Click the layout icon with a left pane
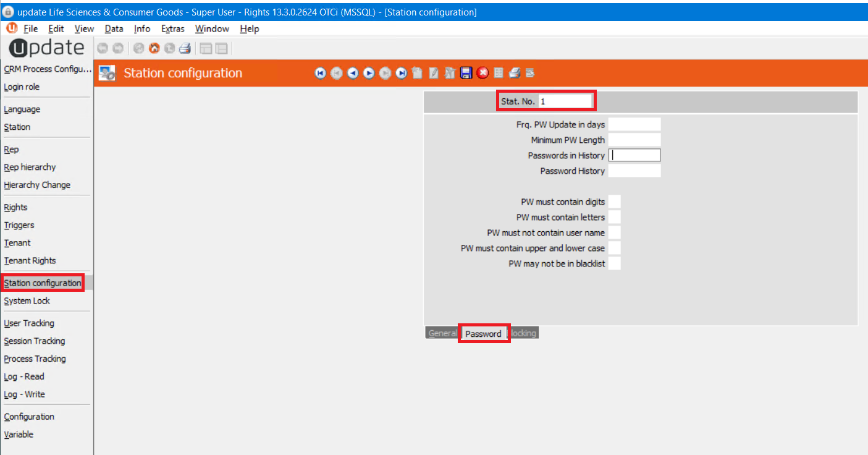The image size is (868, 455). click(221, 48)
